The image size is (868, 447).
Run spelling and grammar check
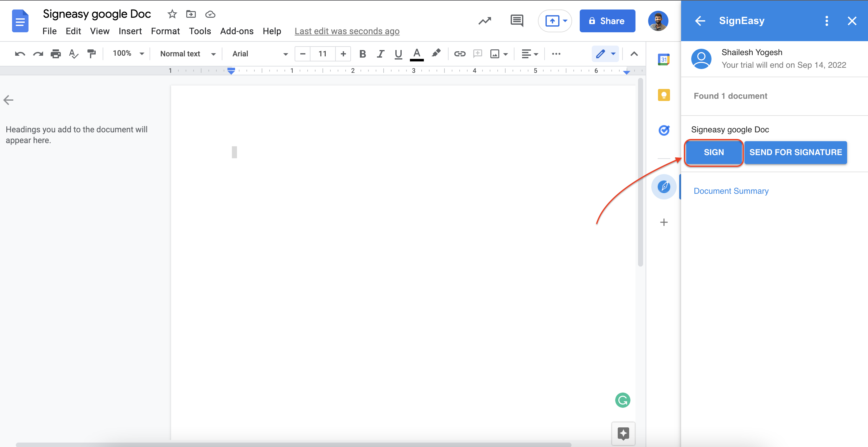[x=73, y=54]
